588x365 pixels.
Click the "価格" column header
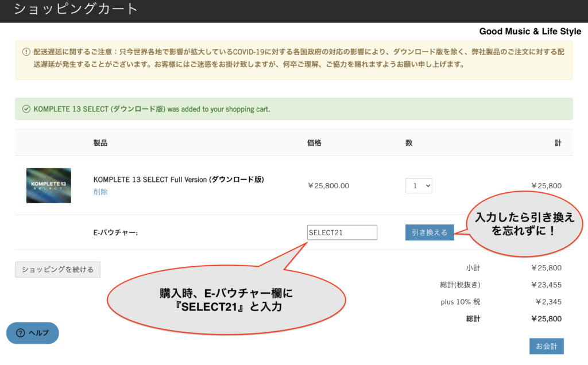coord(314,143)
